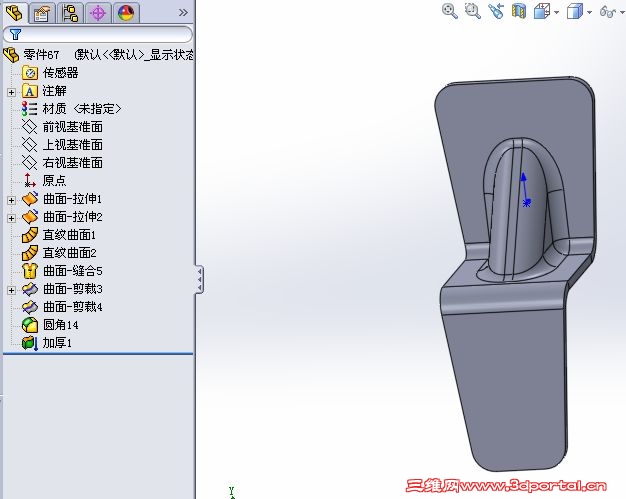Click the 曲面-拉伸2 surface icon

30,216
